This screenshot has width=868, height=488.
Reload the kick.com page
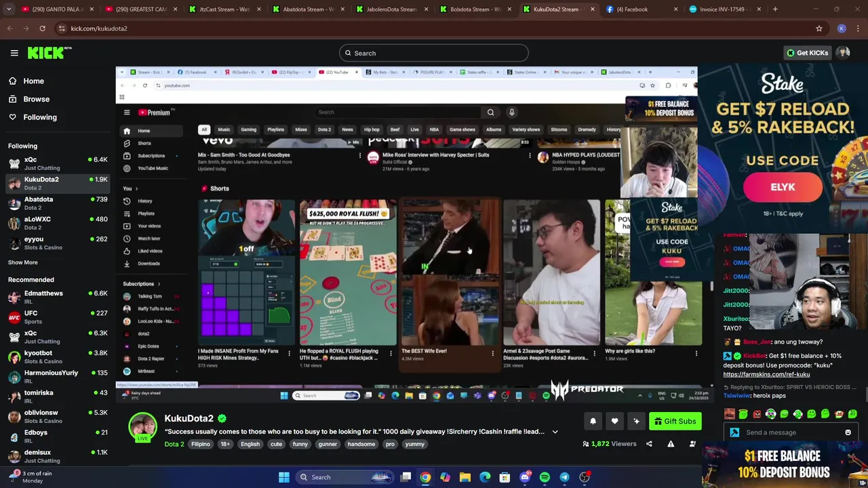coord(42,28)
